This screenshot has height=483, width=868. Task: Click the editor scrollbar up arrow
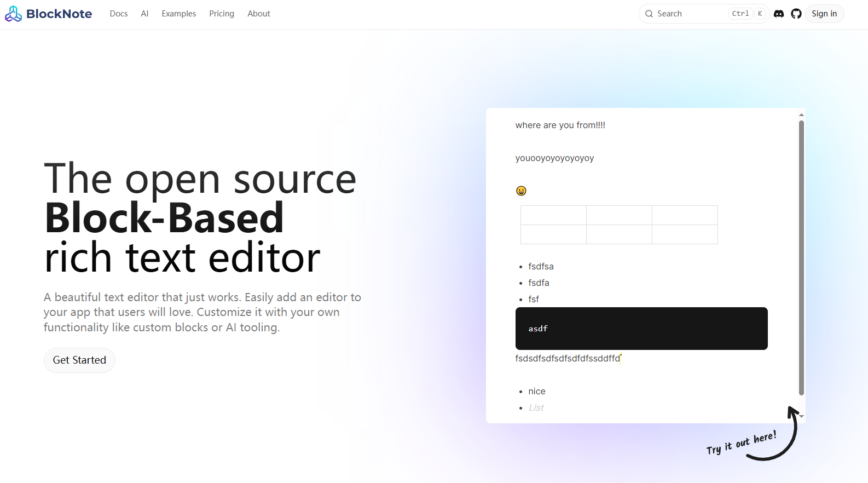click(801, 115)
